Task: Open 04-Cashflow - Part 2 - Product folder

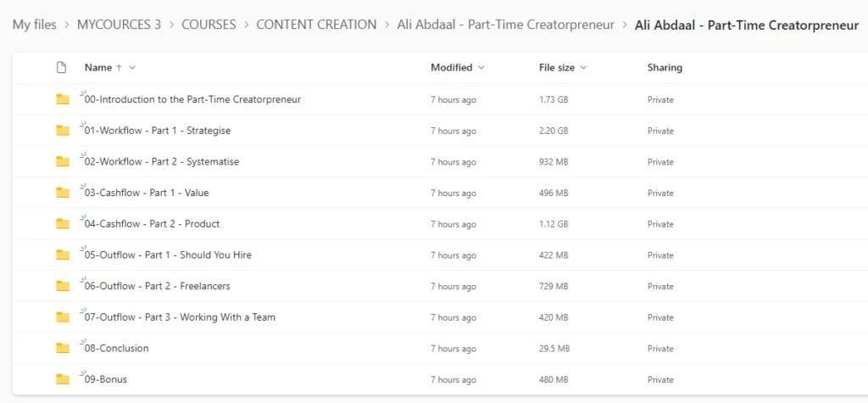Action: click(153, 224)
